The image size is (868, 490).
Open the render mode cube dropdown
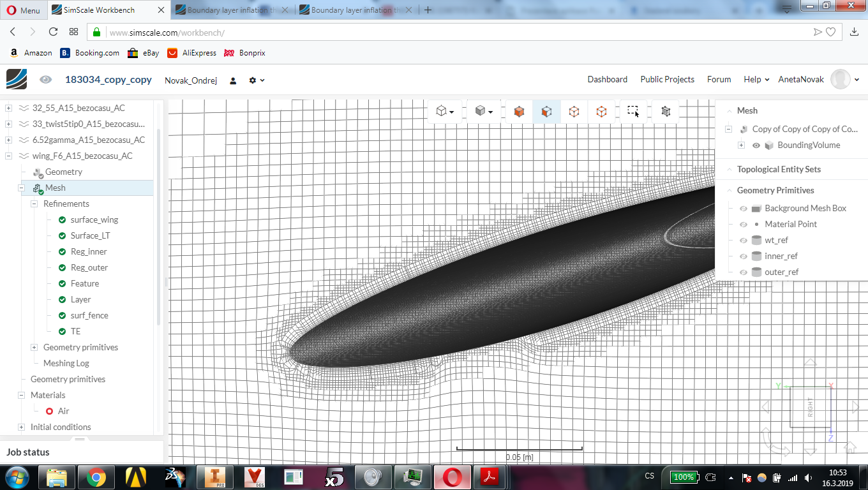(x=484, y=111)
